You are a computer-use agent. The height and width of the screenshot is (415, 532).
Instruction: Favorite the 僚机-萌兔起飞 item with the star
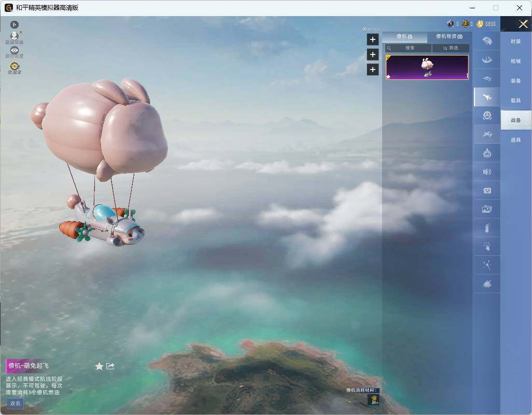pos(99,366)
